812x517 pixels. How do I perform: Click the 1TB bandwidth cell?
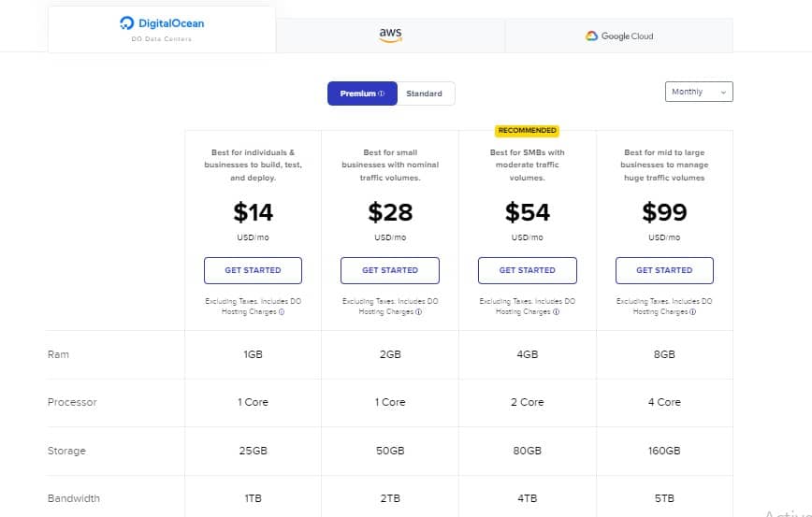tap(253, 498)
